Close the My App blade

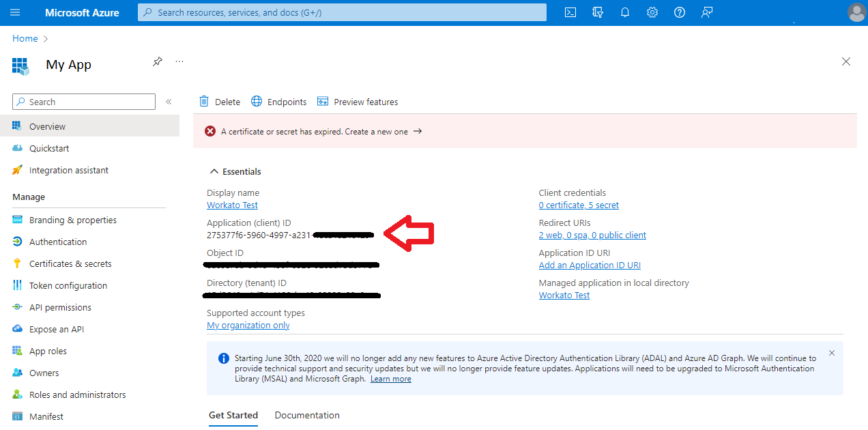click(x=846, y=61)
